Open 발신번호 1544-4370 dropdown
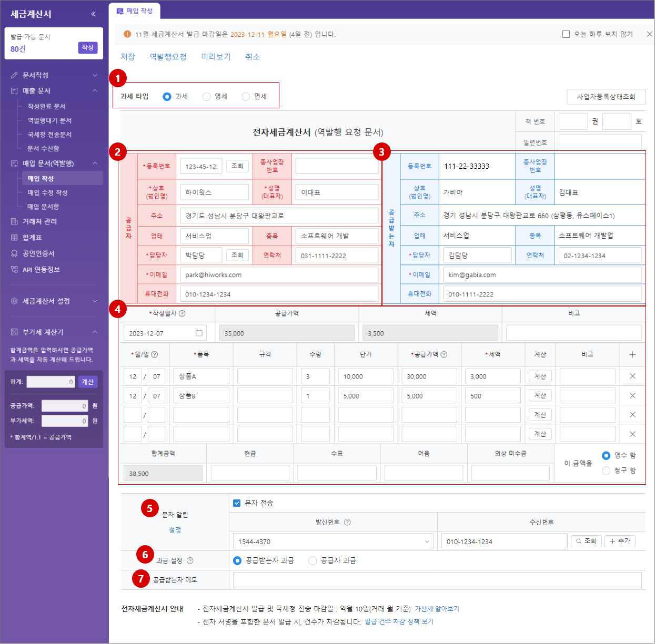The image size is (655, 644). pos(333,541)
